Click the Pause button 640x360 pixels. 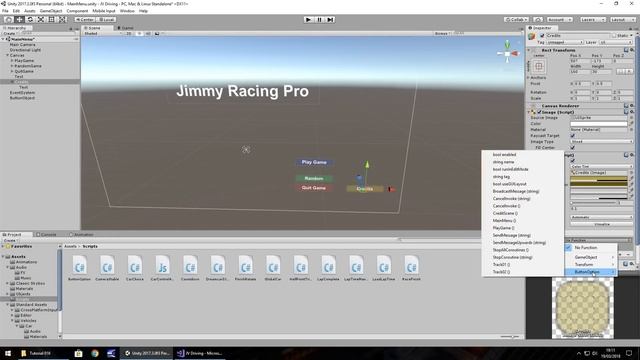pyautogui.click(x=320, y=19)
